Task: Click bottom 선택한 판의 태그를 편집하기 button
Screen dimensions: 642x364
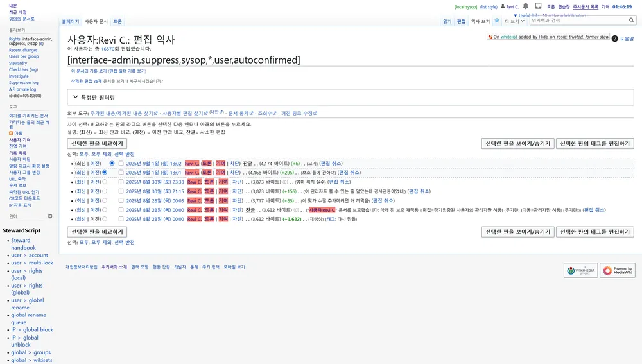Action: (x=595, y=232)
